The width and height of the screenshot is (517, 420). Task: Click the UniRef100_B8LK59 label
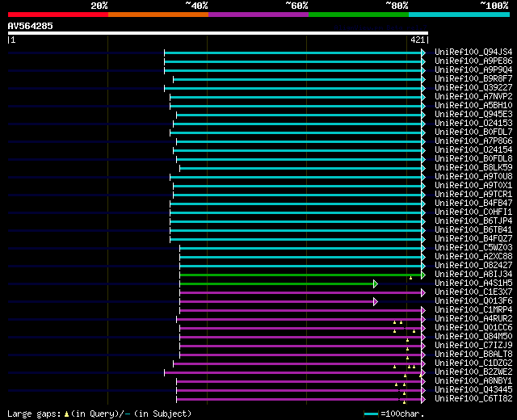[473, 168]
